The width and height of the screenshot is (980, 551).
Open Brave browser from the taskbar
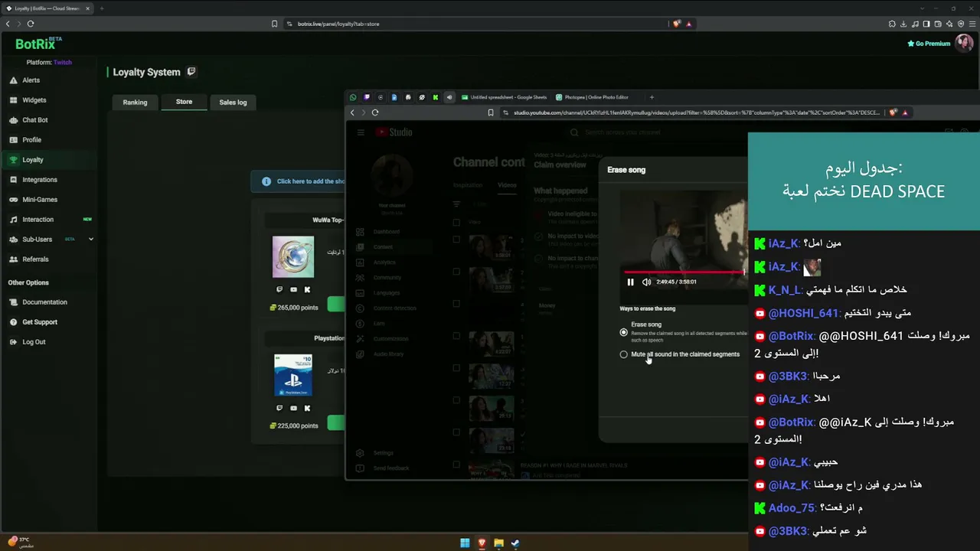[x=482, y=543]
